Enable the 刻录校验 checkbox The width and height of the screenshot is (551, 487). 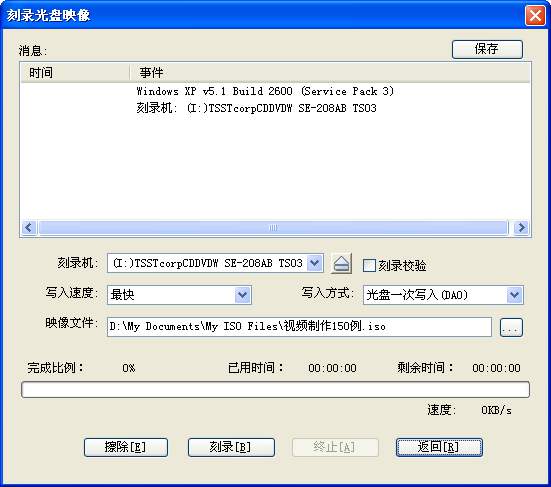point(369,266)
